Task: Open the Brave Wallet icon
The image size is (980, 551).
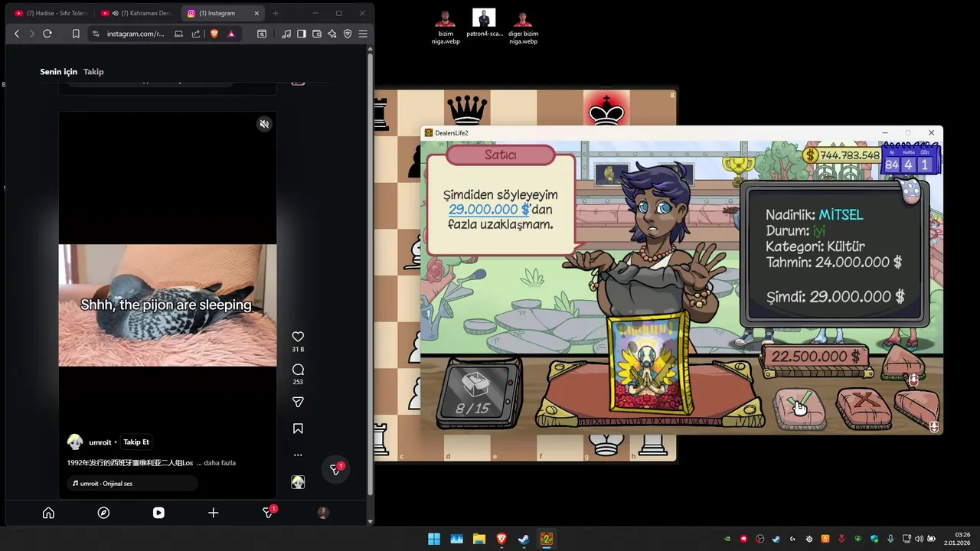Action: pyautogui.click(x=317, y=34)
